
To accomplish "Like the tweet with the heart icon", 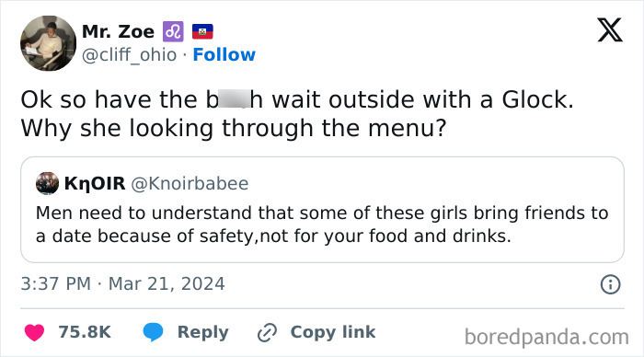I will (x=34, y=332).
